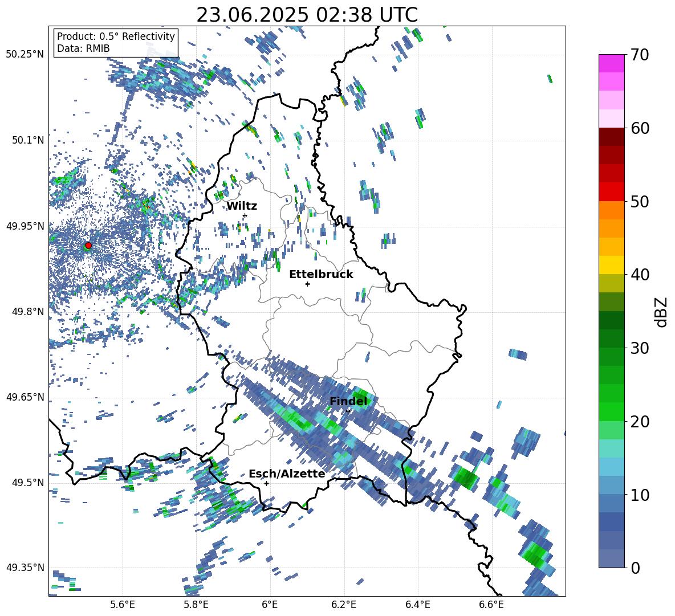Click the colorbar tick label 60

click(640, 128)
